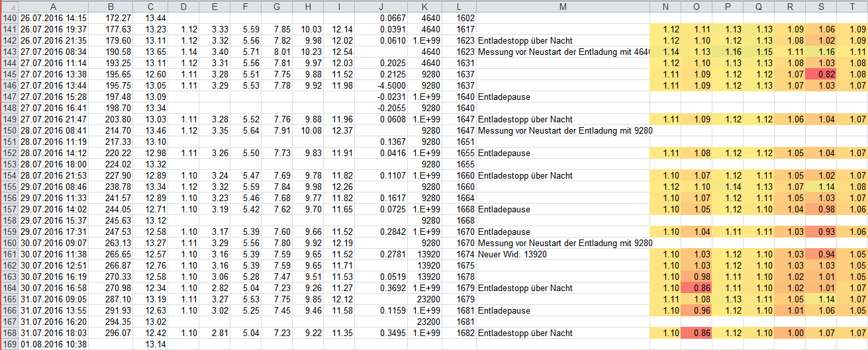
Task: Select row 140 header
Action: point(9,18)
